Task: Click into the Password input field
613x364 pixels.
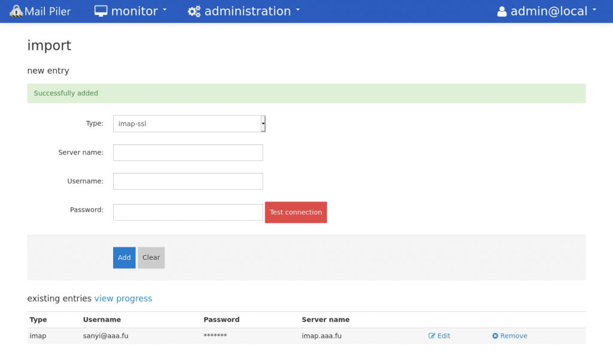Action: coord(188,213)
